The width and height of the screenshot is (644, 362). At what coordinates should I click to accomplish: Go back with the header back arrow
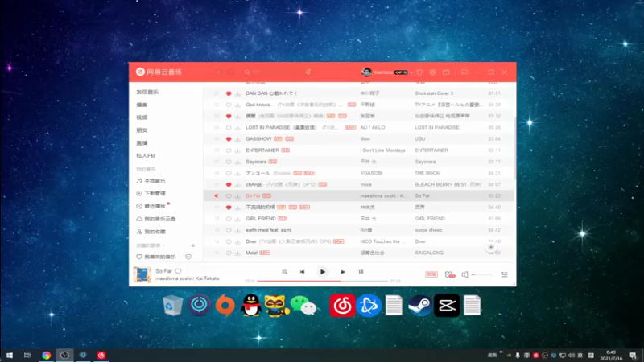point(218,72)
